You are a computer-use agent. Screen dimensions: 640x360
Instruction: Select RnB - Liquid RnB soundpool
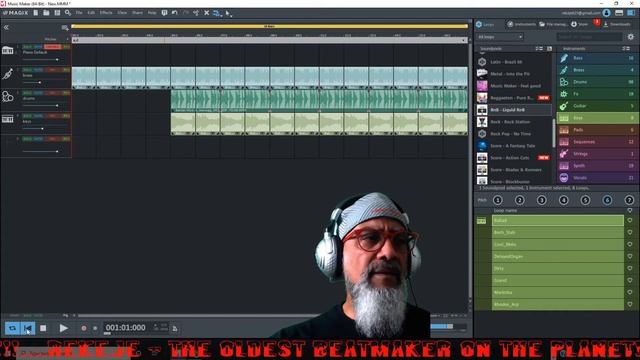(514, 110)
